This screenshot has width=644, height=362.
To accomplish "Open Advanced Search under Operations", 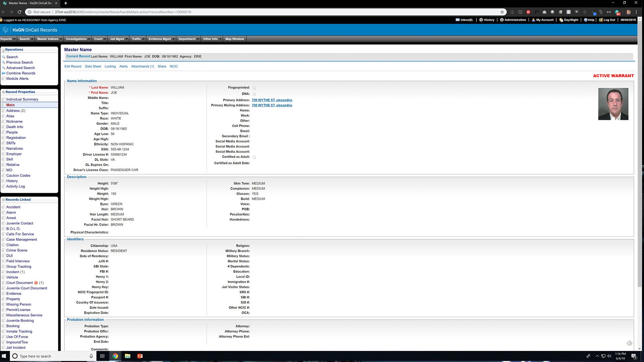I will click(20, 68).
